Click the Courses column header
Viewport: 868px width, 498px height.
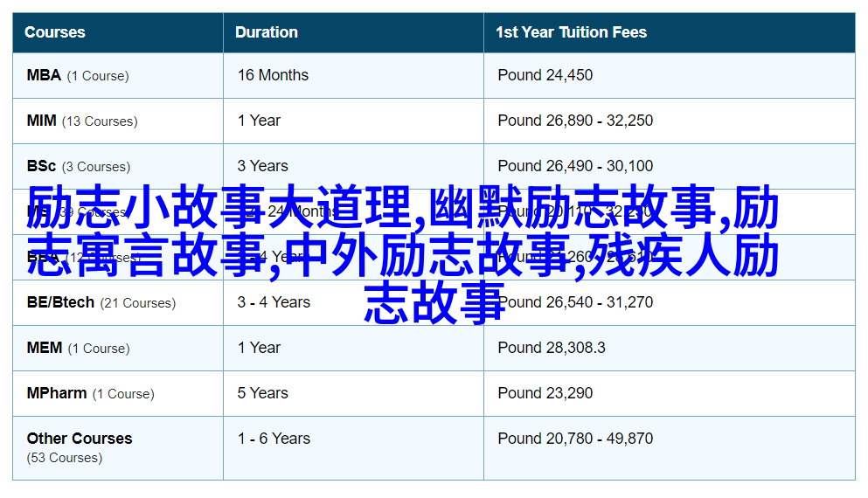[55, 32]
